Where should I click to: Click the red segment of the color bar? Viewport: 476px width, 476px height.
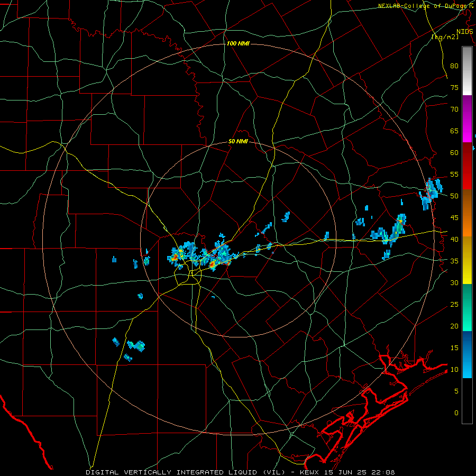pyautogui.click(x=467, y=166)
